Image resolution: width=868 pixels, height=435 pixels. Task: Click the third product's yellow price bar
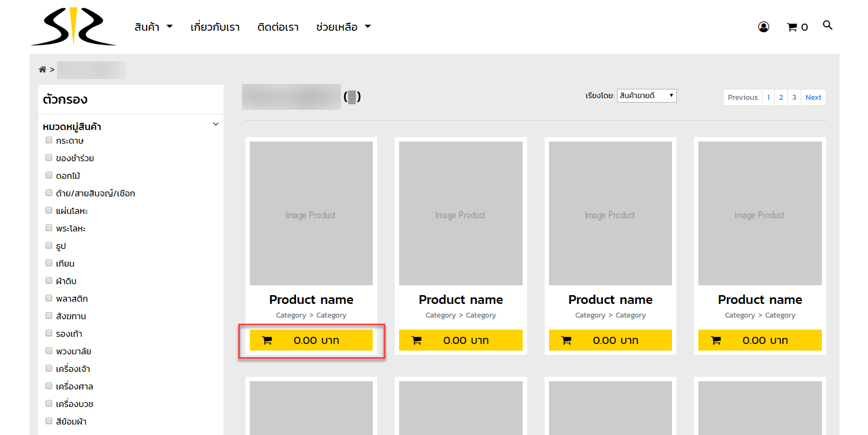click(610, 340)
